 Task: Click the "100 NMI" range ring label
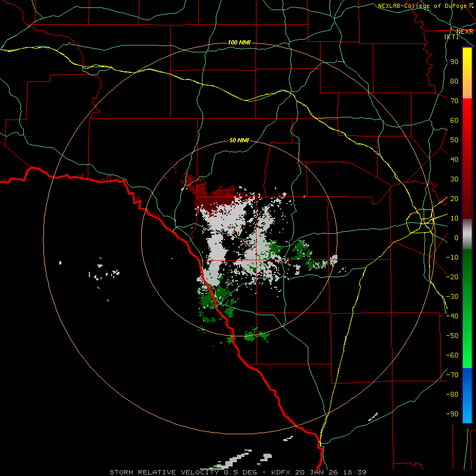coord(239,42)
